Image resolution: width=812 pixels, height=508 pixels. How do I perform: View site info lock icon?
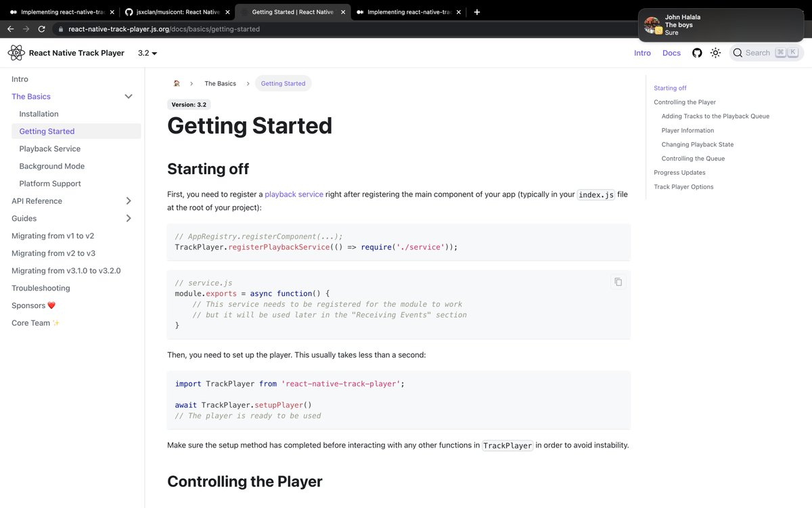61,29
